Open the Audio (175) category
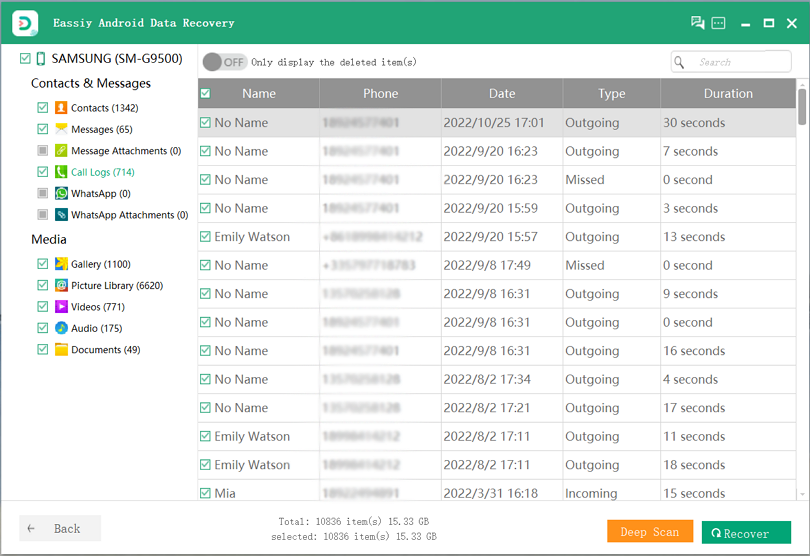This screenshot has height=556, width=810. click(x=97, y=328)
